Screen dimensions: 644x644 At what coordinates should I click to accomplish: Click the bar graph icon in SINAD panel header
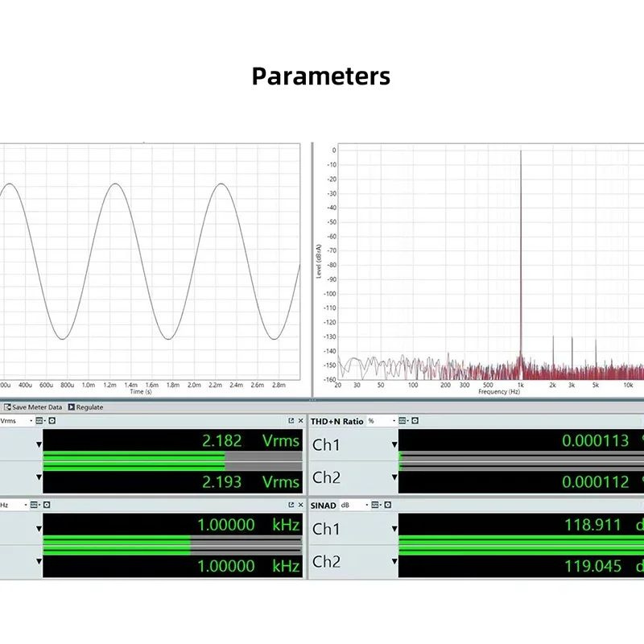(374, 505)
